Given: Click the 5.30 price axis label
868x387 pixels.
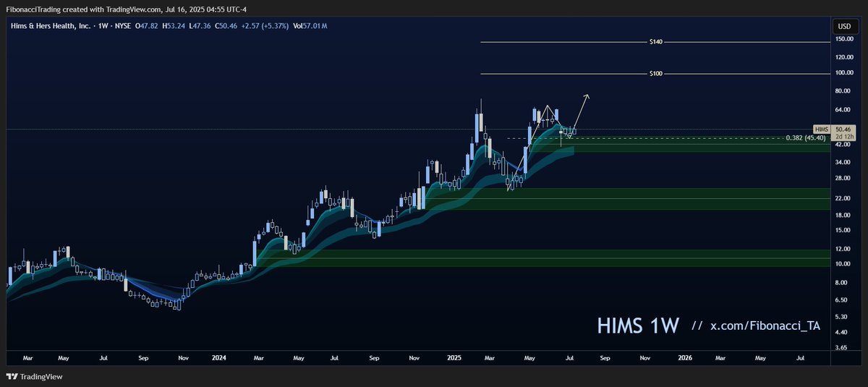Looking at the screenshot, I should (x=841, y=317).
